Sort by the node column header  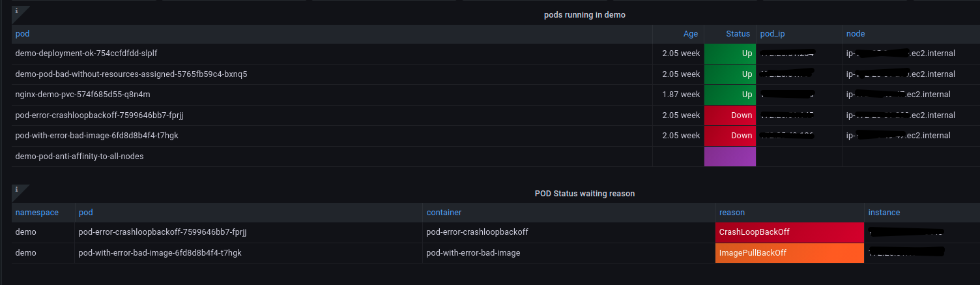tap(856, 34)
